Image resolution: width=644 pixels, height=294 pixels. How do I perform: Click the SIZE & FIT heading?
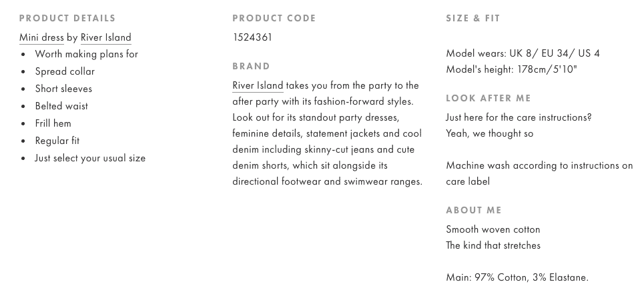(x=473, y=18)
